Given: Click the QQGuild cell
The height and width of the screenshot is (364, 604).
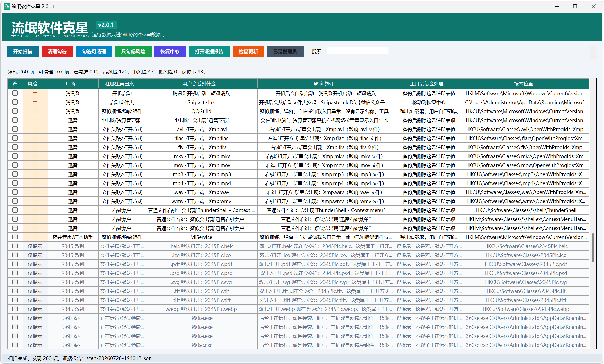Looking at the screenshot, I should point(201,112).
